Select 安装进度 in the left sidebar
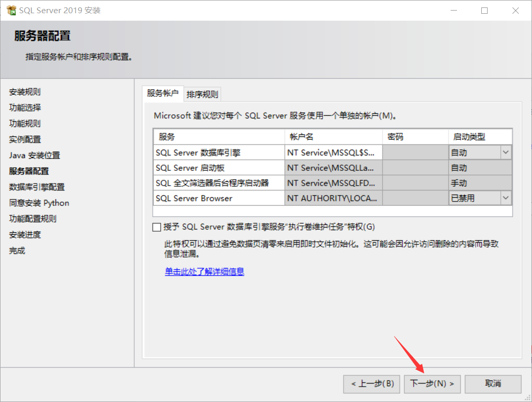 [x=25, y=234]
